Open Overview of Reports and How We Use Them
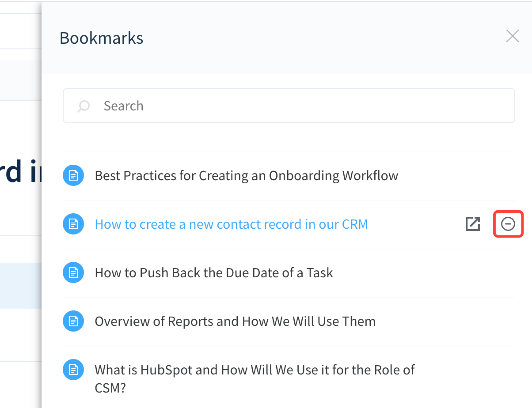The width and height of the screenshot is (532, 408). pyautogui.click(x=235, y=321)
